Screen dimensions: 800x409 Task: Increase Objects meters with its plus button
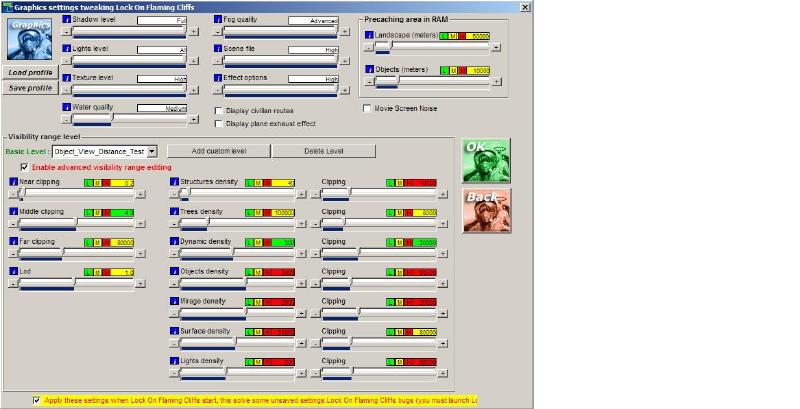[x=496, y=82]
